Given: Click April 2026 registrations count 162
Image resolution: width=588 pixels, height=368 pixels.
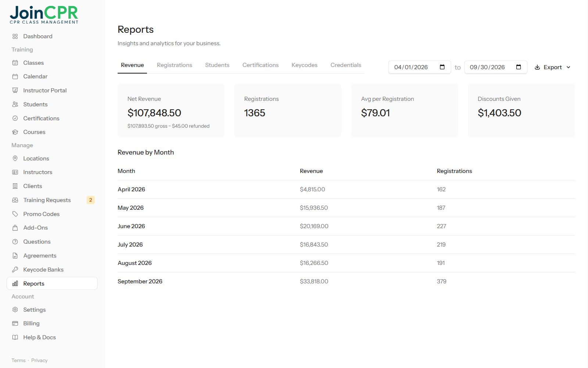Looking at the screenshot, I should [x=441, y=190].
